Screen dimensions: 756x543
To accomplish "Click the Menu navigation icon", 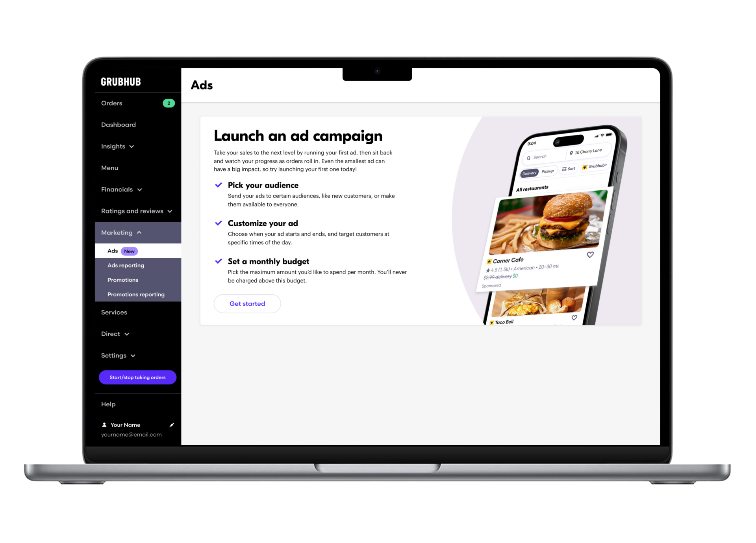I will click(x=109, y=167).
